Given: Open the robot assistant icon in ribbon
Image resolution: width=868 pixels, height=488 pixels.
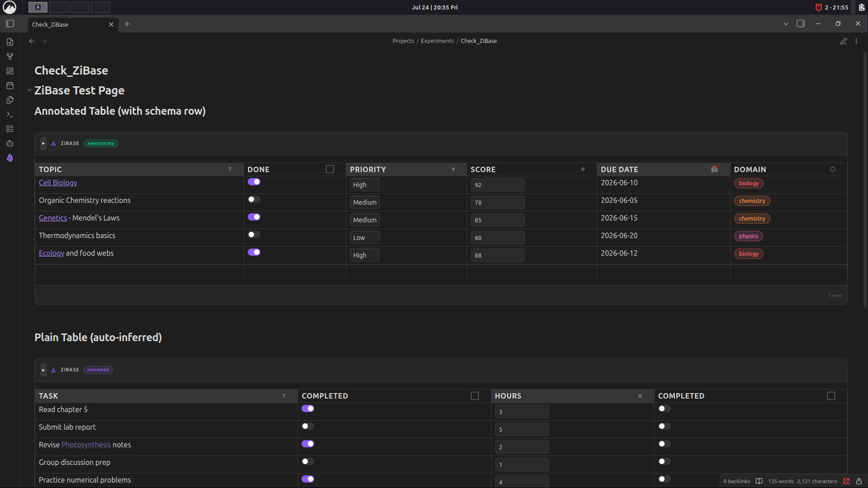Looking at the screenshot, I should (x=10, y=143).
